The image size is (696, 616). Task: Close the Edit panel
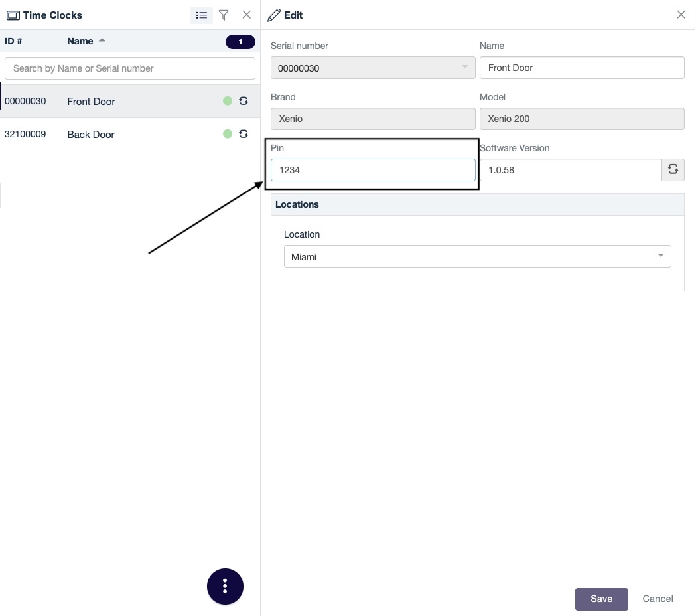coord(681,15)
